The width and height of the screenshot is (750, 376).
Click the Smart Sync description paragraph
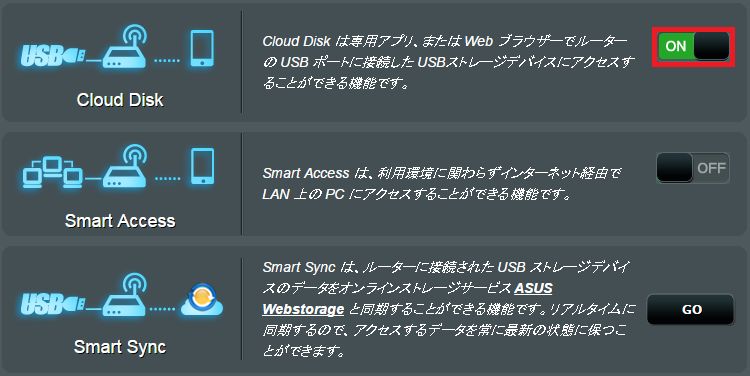[448, 310]
